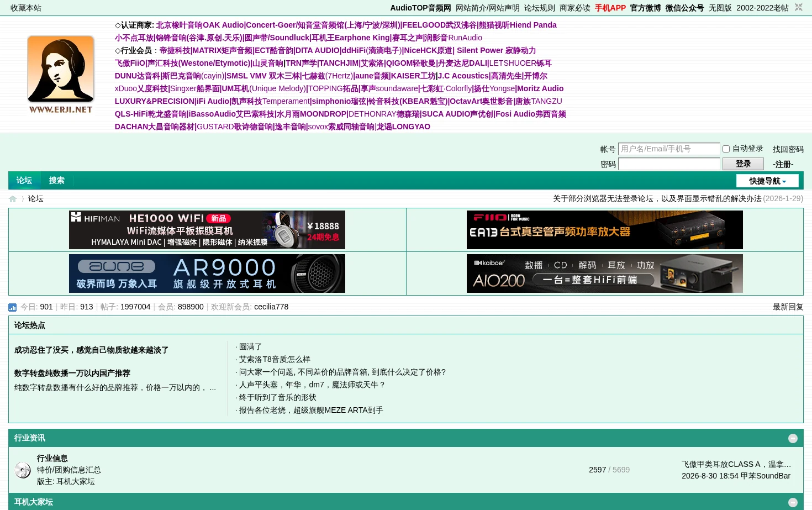Open thread 人声平头塞，年华，dm7
Viewport: 812px width, 510px height.
312,385
